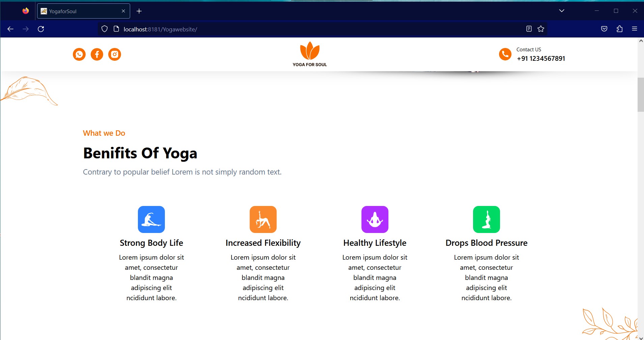Open the Firefox application menu

(x=635, y=29)
